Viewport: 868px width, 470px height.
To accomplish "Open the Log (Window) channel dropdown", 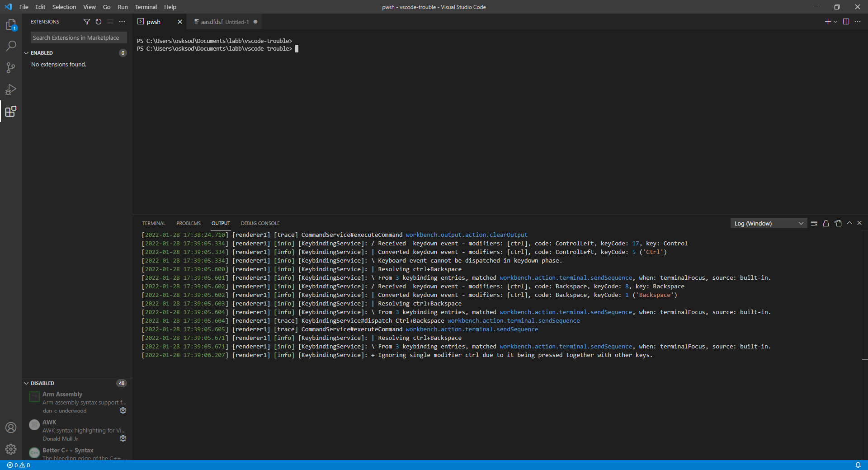I will [768, 223].
